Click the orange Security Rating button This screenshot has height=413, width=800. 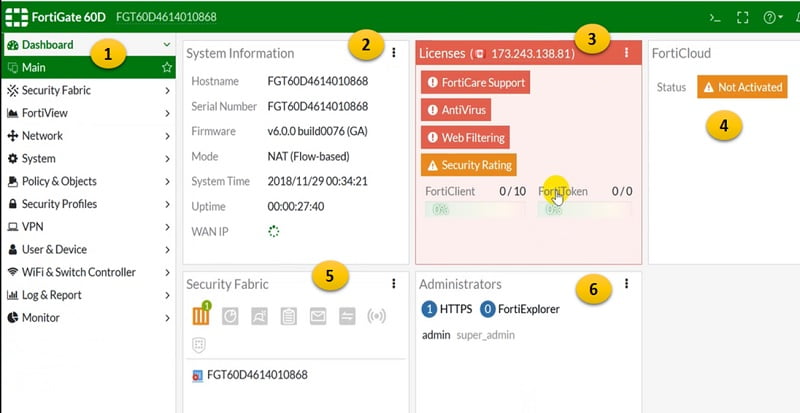pyautogui.click(x=468, y=165)
